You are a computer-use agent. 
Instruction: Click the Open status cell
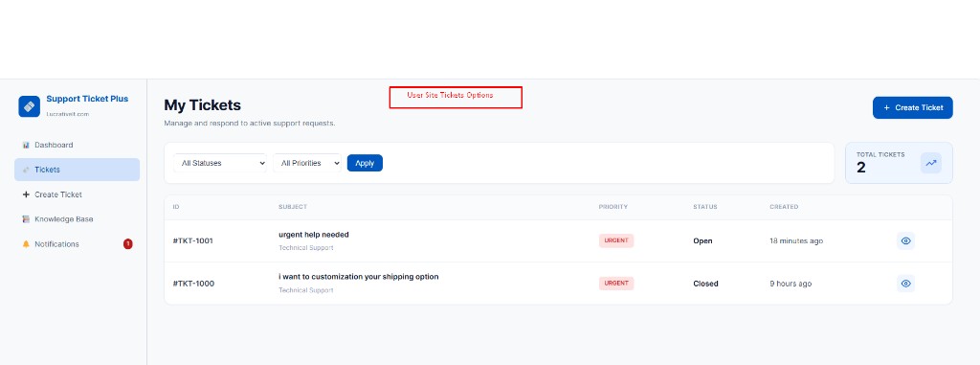click(702, 241)
